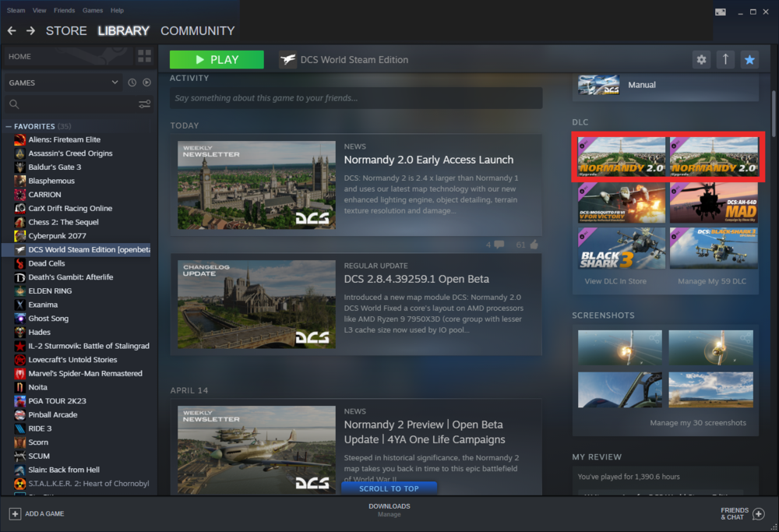779x532 pixels.
Task: Click the green PLAY button
Action: [217, 60]
